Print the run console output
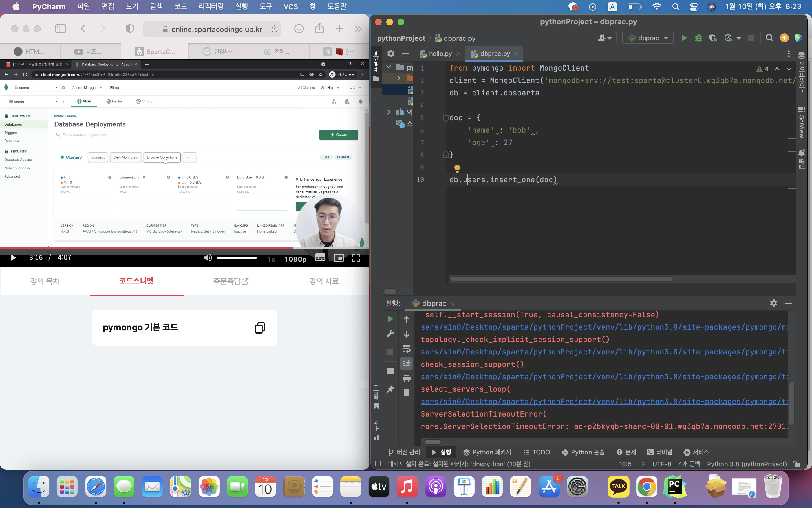 pyautogui.click(x=406, y=378)
